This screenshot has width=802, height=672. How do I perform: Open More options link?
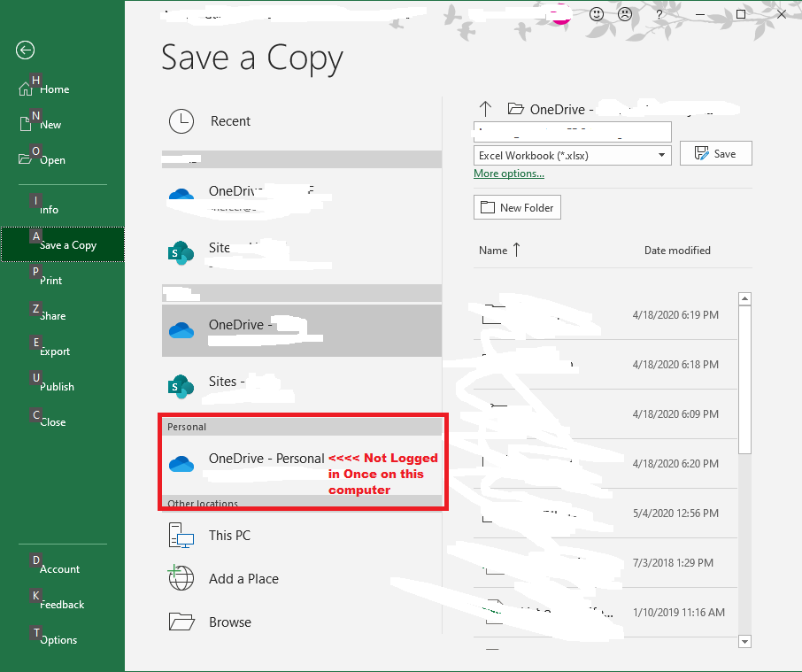[x=509, y=174]
